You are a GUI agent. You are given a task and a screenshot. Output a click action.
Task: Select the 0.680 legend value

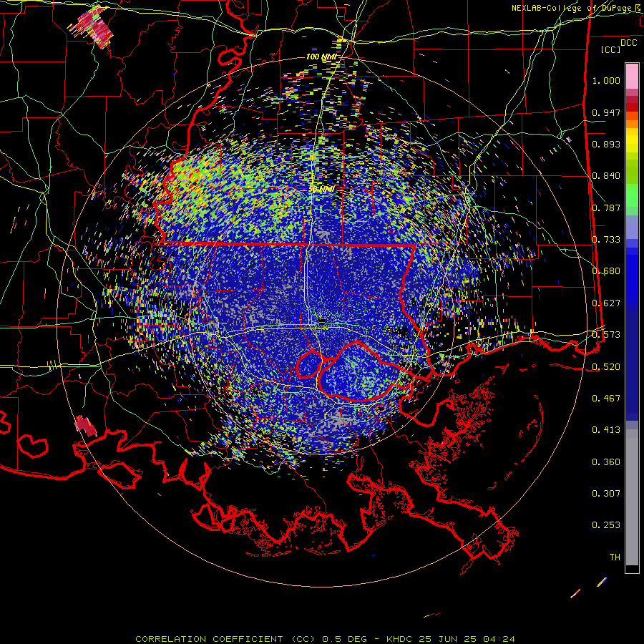[606, 271]
